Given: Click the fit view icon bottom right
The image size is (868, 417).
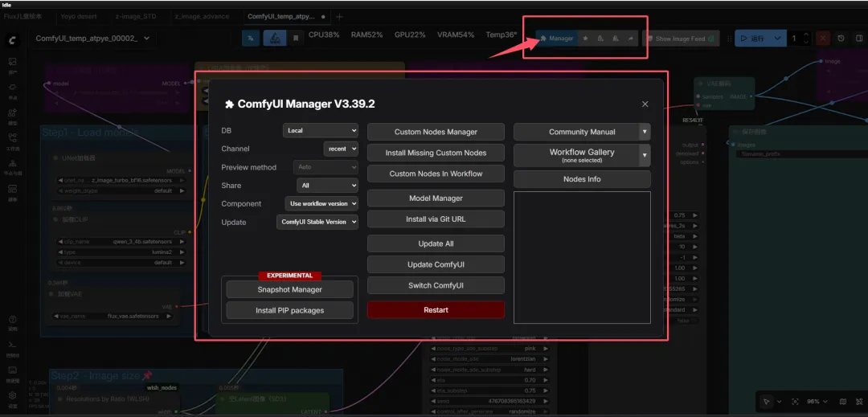Looking at the screenshot, I should (796, 402).
